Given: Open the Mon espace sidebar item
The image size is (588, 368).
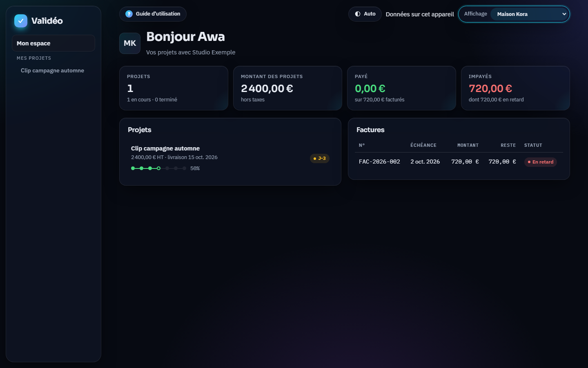Looking at the screenshot, I should tap(53, 43).
